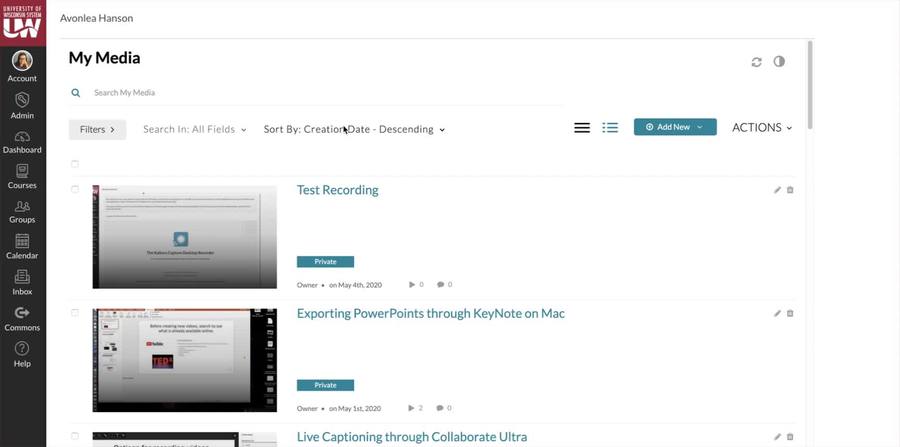The image size is (900, 447).
Task: Open Test Recording thumbnail
Action: coord(184,236)
